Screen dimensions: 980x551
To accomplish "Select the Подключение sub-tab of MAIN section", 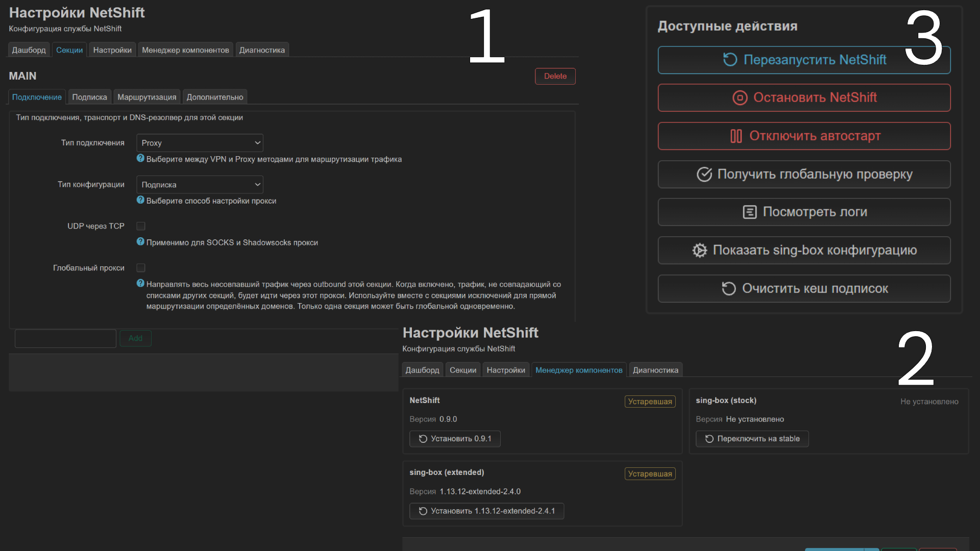I will tap(37, 97).
